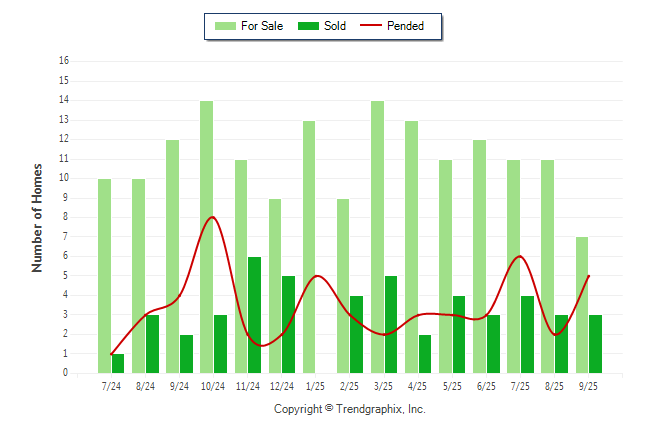This screenshot has height=434, width=646.
Task: Click the 1/25 For Sale bar
Action: [x=309, y=247]
